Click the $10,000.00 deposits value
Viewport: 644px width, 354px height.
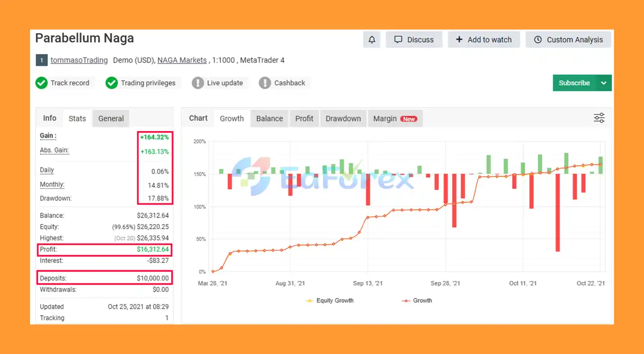coord(153,278)
